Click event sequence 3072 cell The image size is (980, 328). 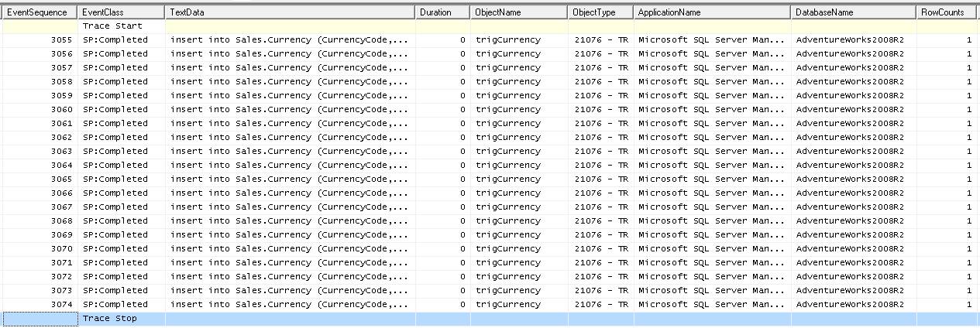(x=39, y=277)
